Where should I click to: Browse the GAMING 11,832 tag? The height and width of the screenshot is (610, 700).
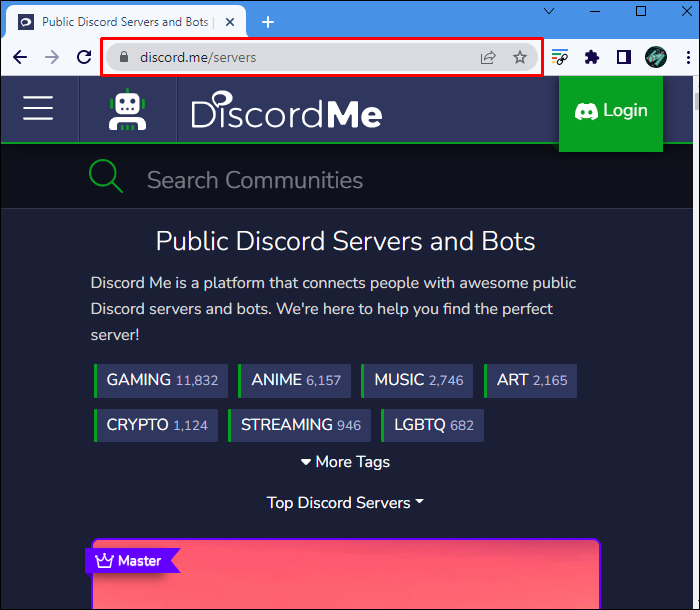pos(161,380)
